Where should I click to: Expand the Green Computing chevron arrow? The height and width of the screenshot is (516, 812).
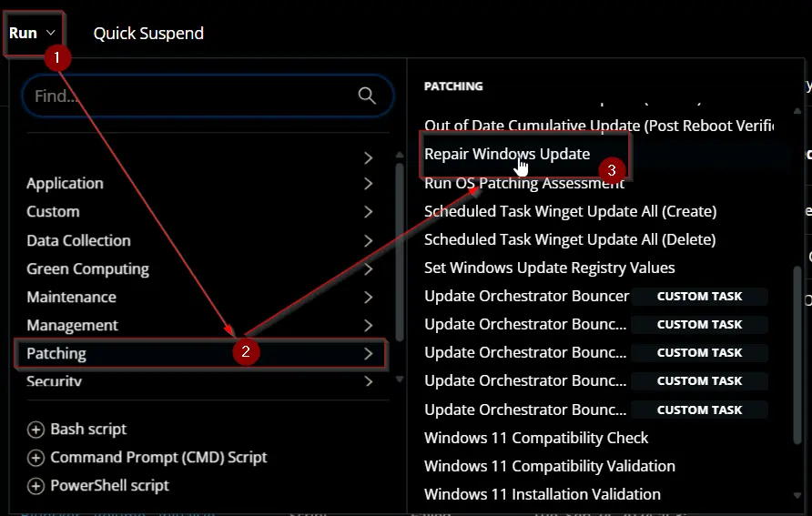[x=368, y=269]
